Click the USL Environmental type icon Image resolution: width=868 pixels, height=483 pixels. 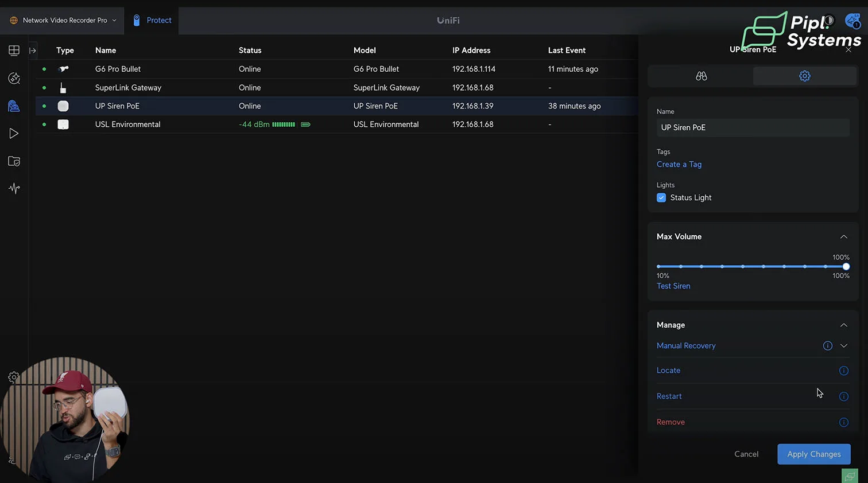coord(63,124)
